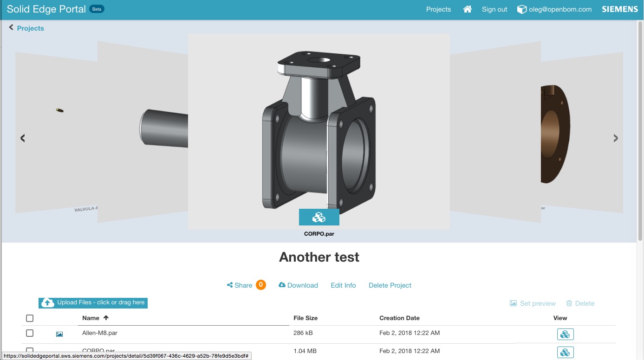This screenshot has width=644, height=360.
Task: Click the SIEMENS logo
Action: 620,9
